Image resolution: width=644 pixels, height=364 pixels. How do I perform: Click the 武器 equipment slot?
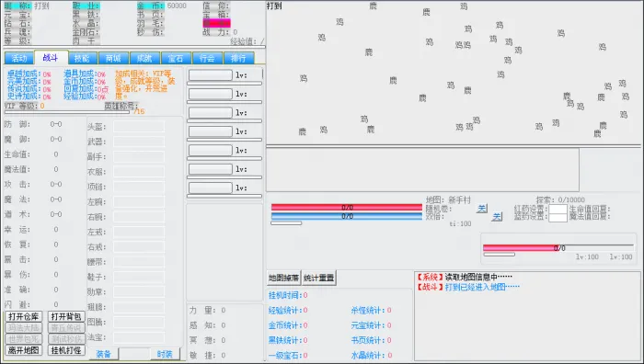pos(139,142)
